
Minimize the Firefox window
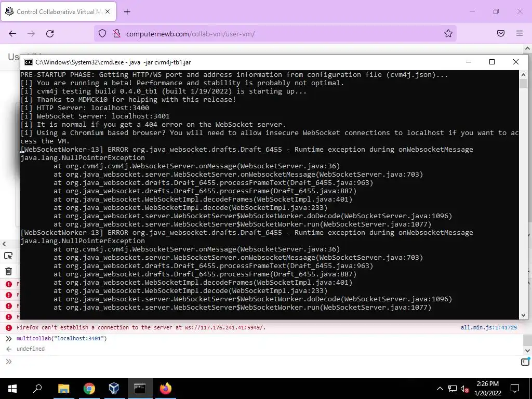pyautogui.click(x=472, y=11)
